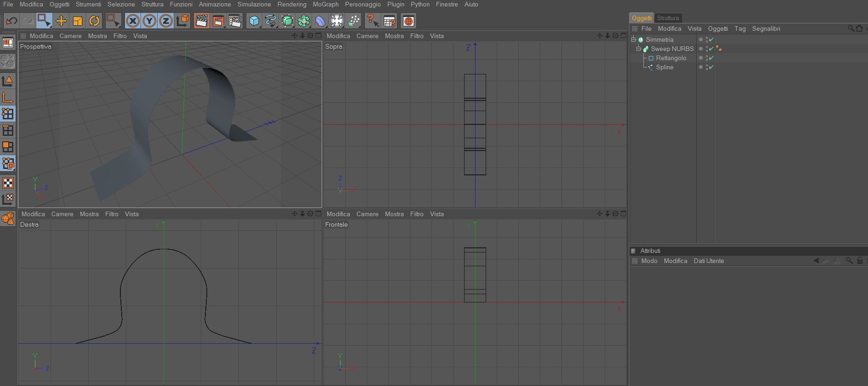
Task: Collapse the Simmetria object tree
Action: [x=634, y=39]
